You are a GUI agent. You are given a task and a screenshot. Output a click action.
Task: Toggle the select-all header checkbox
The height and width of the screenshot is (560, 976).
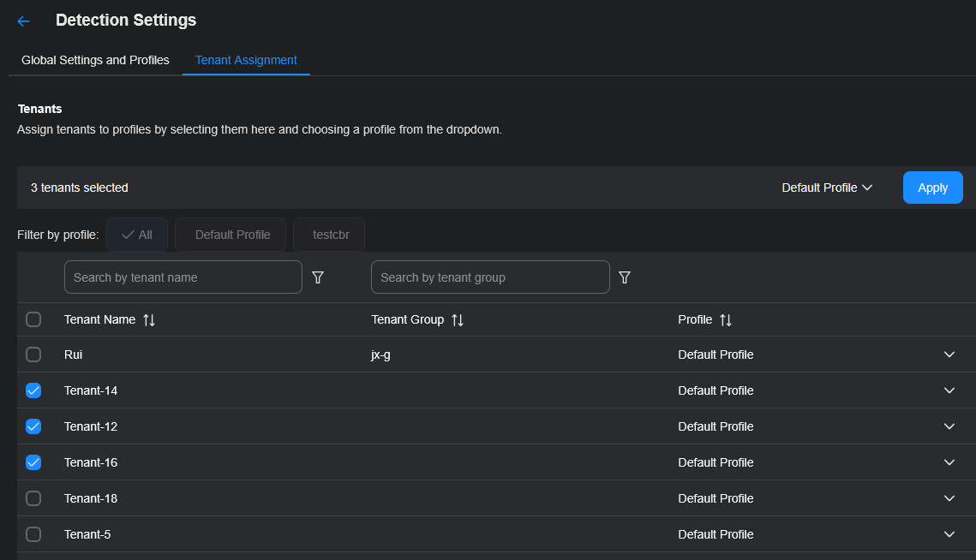point(33,319)
